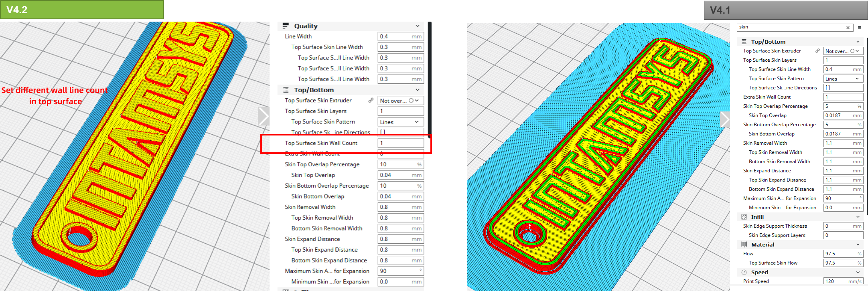Open the Top Surface Skin Extruder dropdown in V4.2 panel
Image resolution: width=868 pixels, height=291 pixels.
401,101
